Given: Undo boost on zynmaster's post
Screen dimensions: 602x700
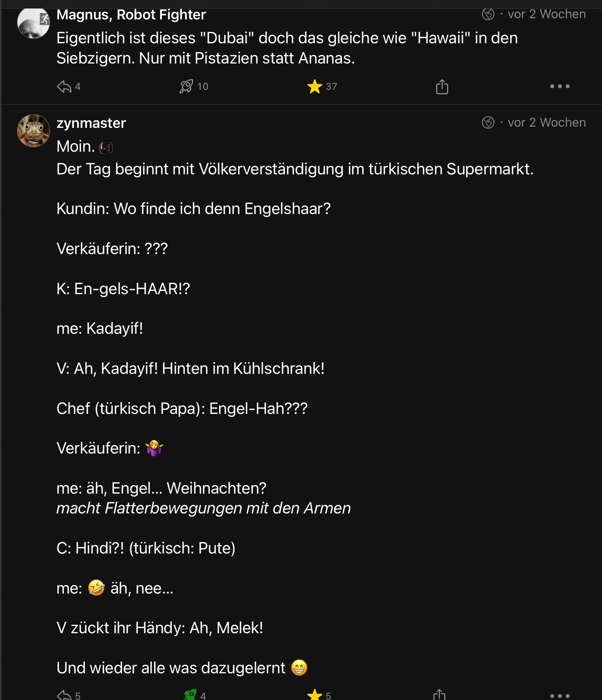Looking at the screenshot, I should (x=190, y=695).
